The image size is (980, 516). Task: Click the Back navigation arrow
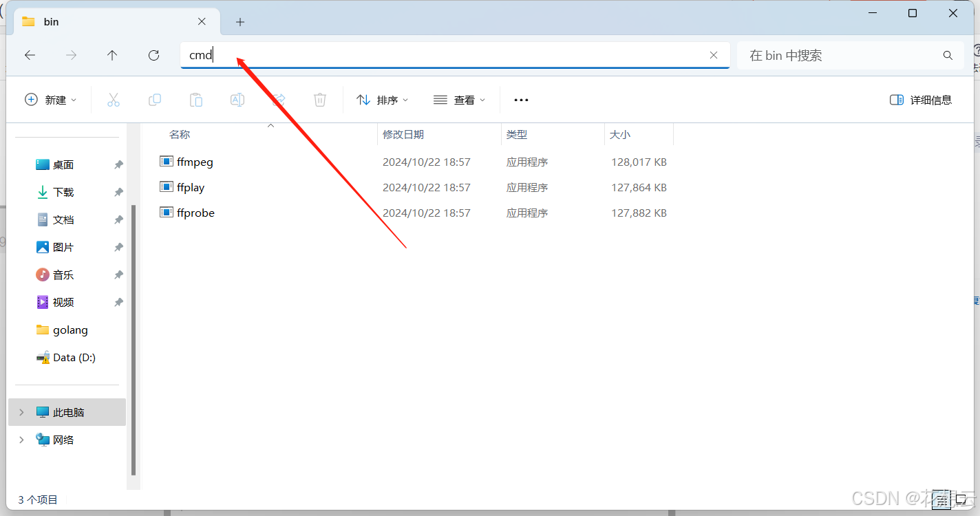(x=30, y=55)
